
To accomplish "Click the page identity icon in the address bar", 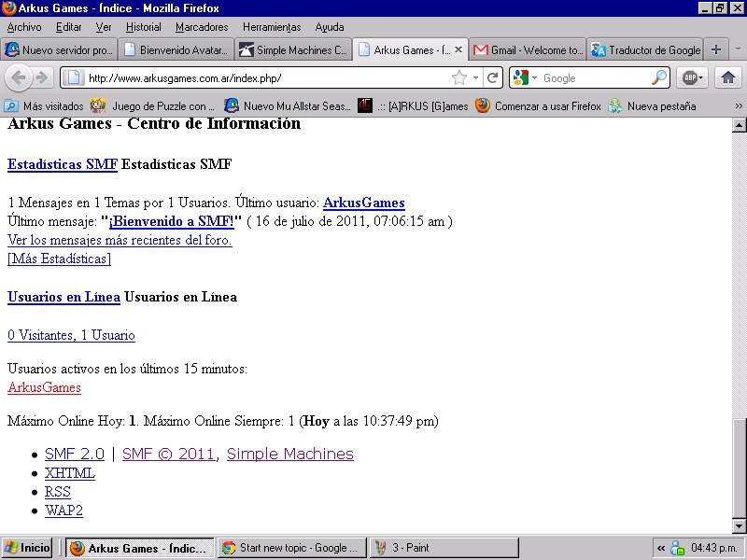I will point(74,77).
